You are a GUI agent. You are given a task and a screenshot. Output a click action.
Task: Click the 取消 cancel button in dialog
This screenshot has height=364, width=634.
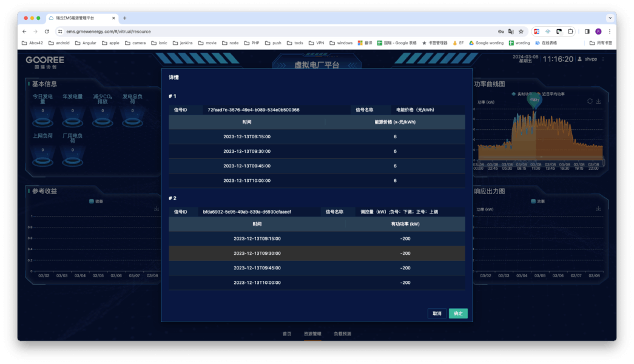click(x=437, y=314)
